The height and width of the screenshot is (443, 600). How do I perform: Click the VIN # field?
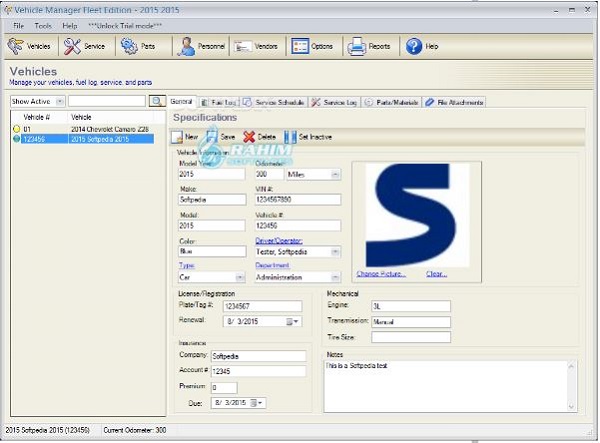tap(297, 199)
